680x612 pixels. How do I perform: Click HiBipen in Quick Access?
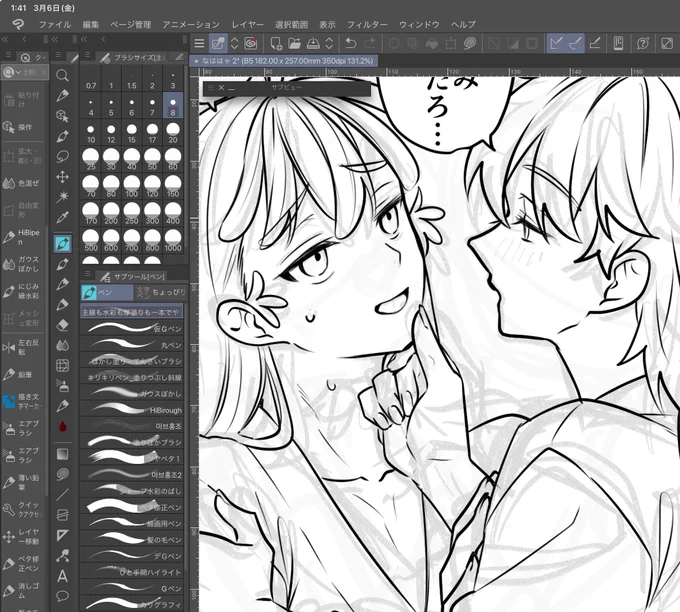23,237
